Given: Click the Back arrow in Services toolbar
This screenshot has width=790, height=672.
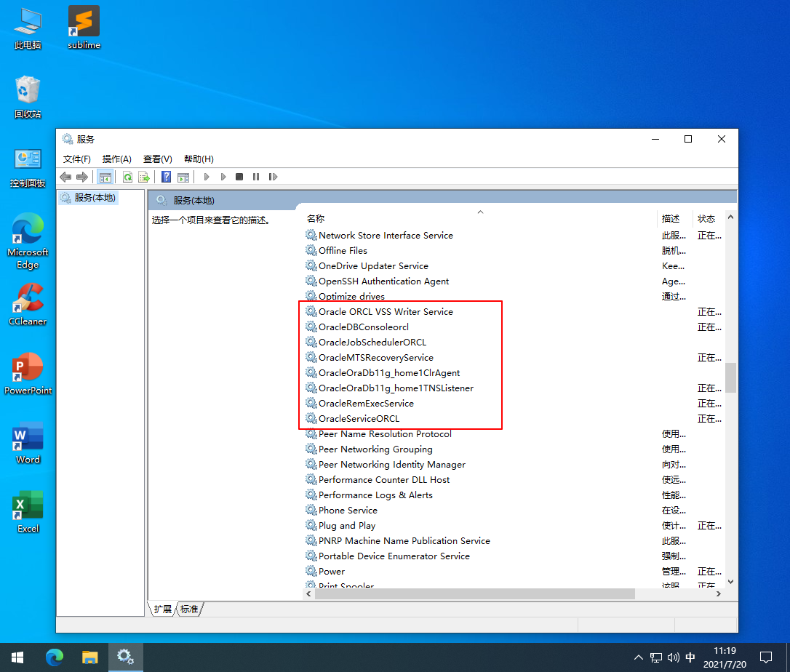Looking at the screenshot, I should point(65,177).
